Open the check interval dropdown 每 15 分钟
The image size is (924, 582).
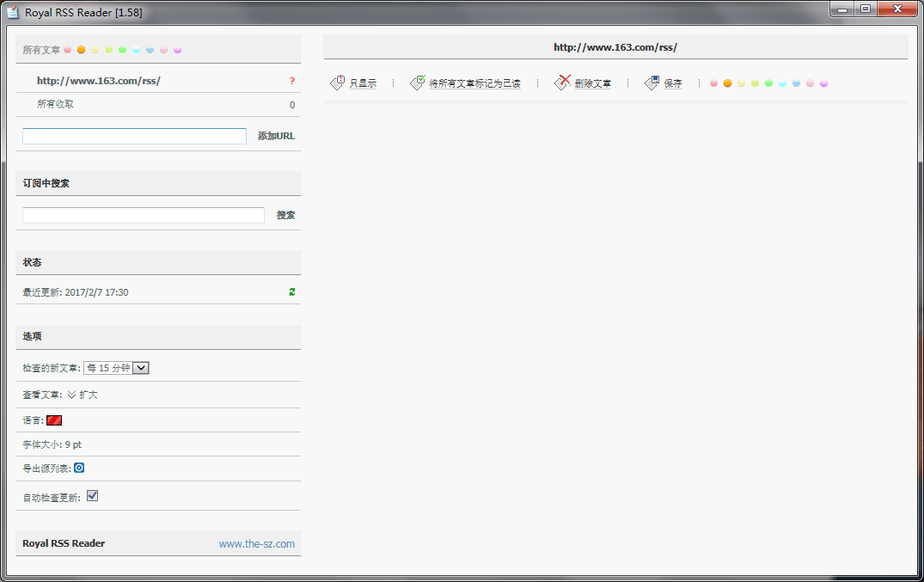coord(117,368)
